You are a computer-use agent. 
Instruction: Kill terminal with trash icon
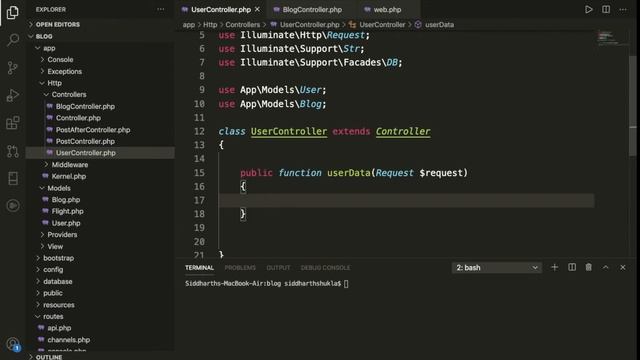pos(588,267)
